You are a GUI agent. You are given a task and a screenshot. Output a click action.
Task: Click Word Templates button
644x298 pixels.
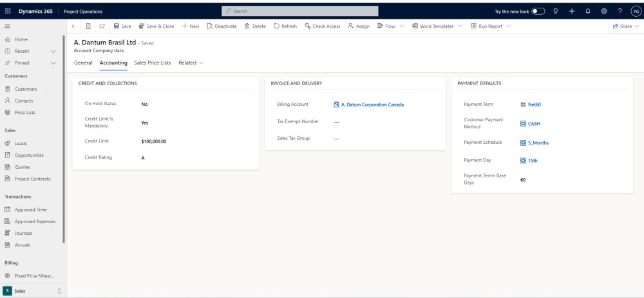click(x=433, y=26)
